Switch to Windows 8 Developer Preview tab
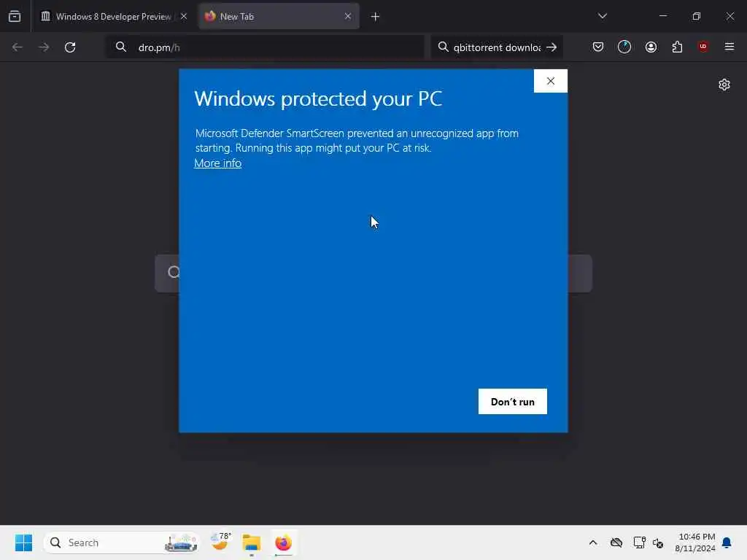The image size is (747, 560). click(x=113, y=16)
